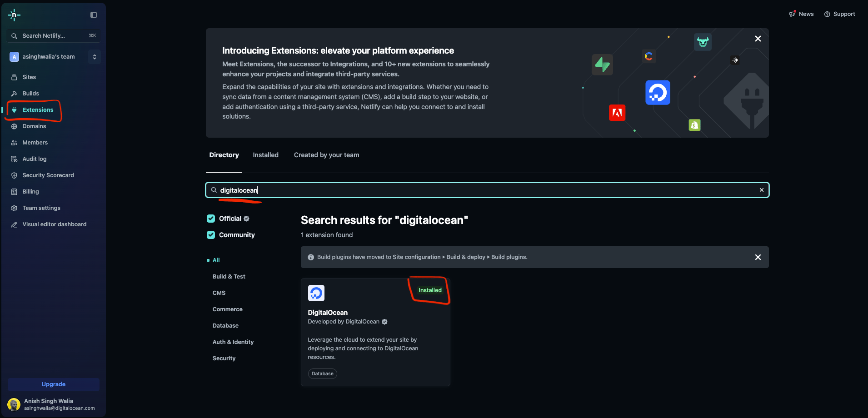This screenshot has width=868, height=418.
Task: Switch to the Directory tab
Action: click(224, 155)
